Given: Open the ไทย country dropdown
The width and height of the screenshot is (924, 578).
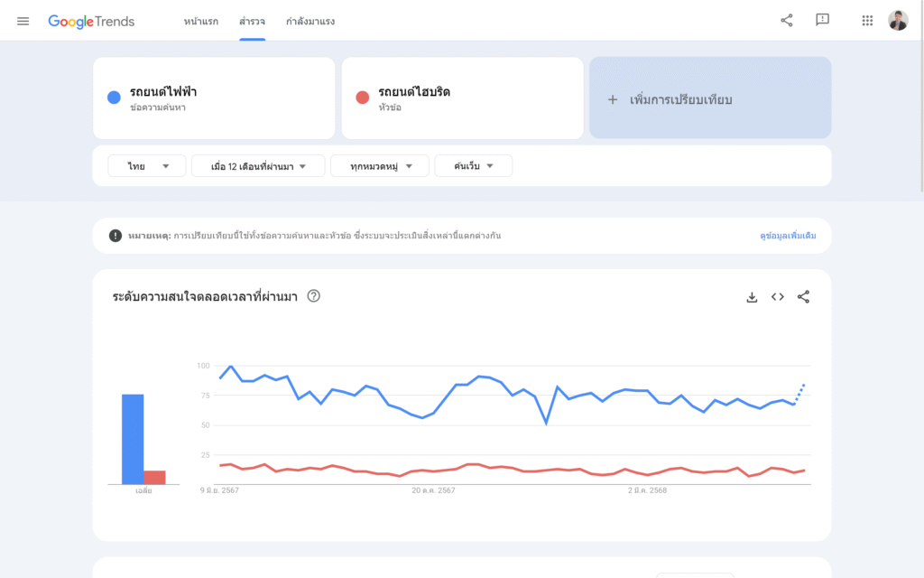Looking at the screenshot, I should point(147,166).
